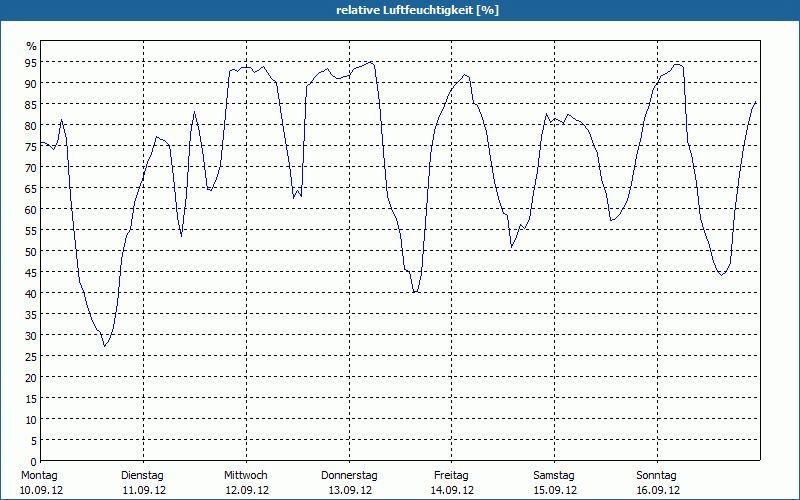Select the 'Montag' day label
The image size is (800, 500).
click(40, 475)
